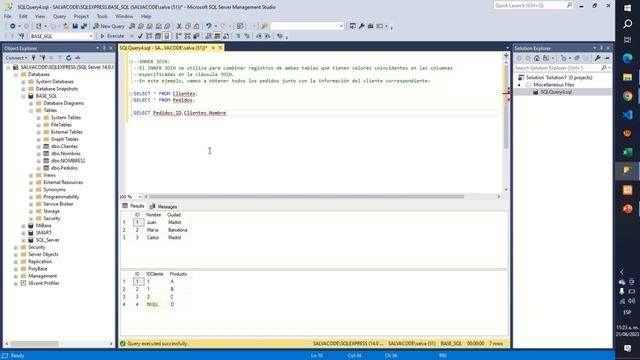
Task: Select dbo.Pedidos table in Object Explorer
Action: (x=64, y=168)
